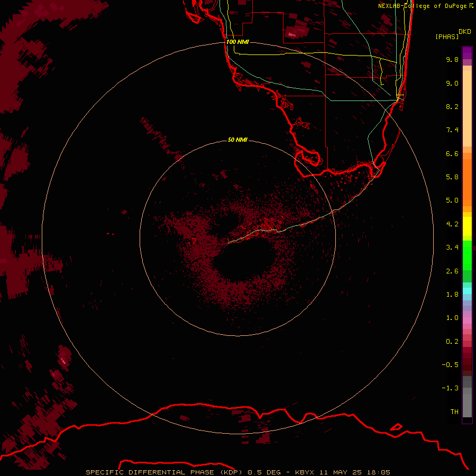Click the 1.8 value on the color scale

click(452, 295)
